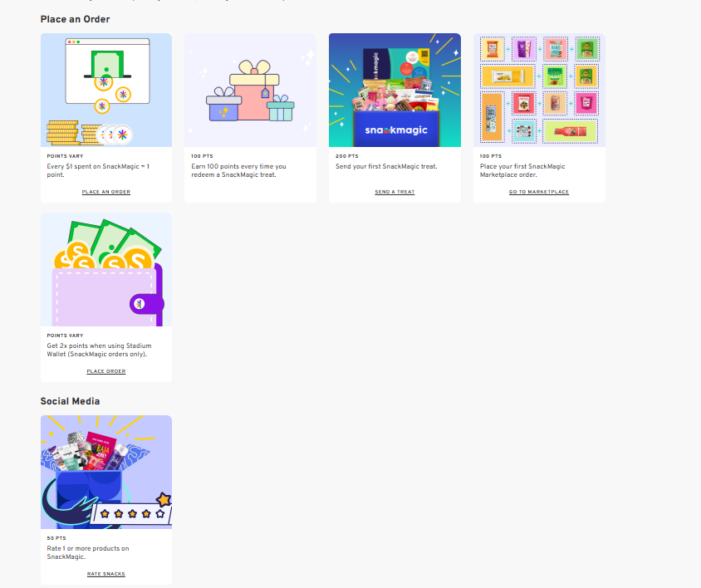Click the PLACE AN ORDER link
This screenshot has height=588, width=701.
[x=106, y=192]
